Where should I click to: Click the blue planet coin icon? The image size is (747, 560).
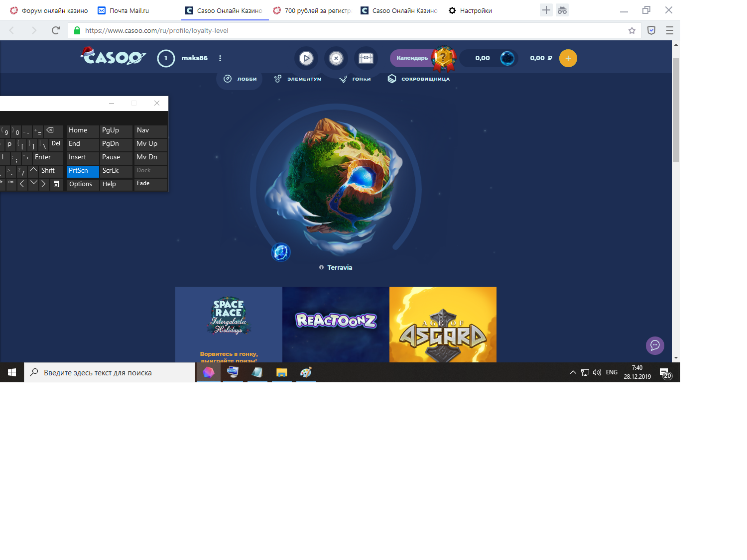507,58
